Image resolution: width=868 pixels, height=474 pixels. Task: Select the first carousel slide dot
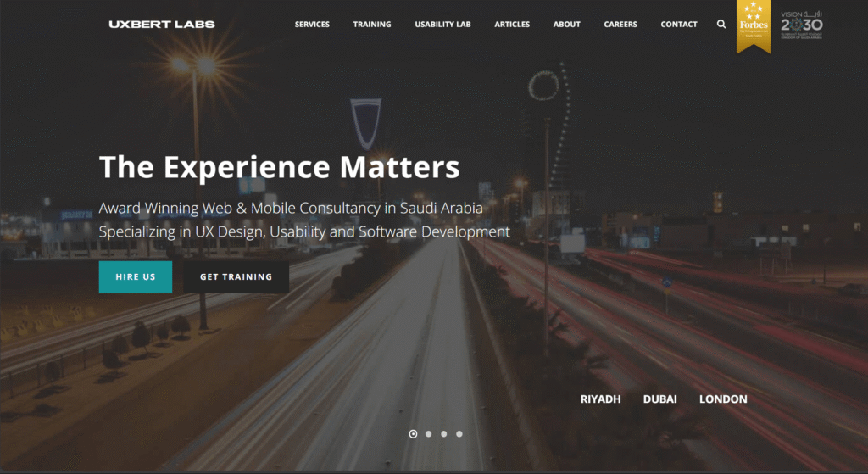(413, 434)
